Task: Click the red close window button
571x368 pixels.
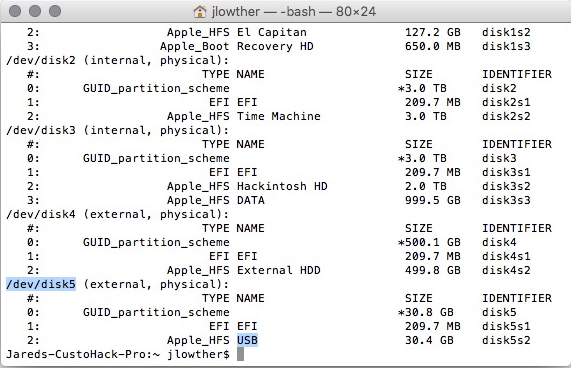Action: (x=15, y=11)
